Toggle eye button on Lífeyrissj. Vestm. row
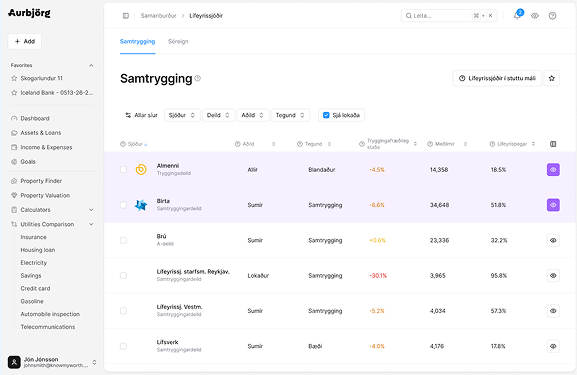Image resolution: width=577 pixels, height=375 pixels. click(553, 311)
